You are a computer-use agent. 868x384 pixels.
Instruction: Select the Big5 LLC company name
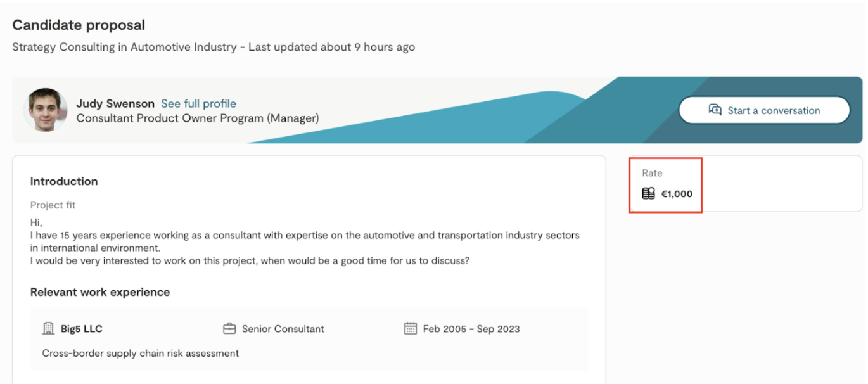[82, 329]
